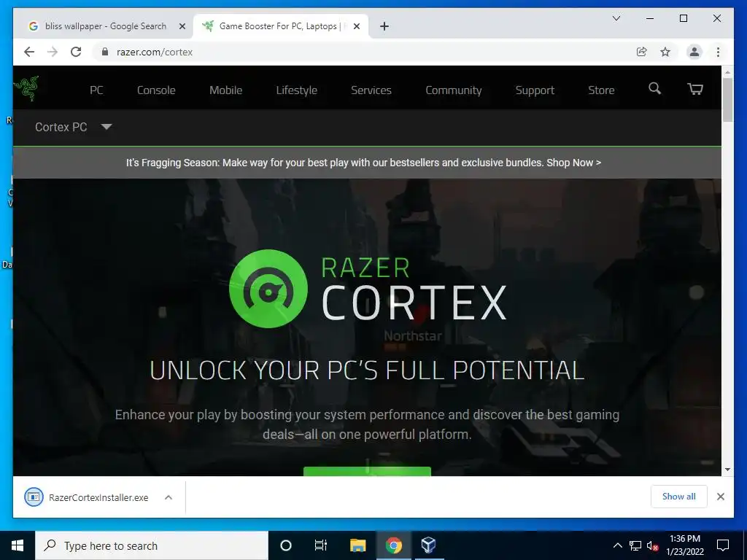The width and height of the screenshot is (747, 560).
Task: Click Show all downloads button
Action: click(x=679, y=497)
